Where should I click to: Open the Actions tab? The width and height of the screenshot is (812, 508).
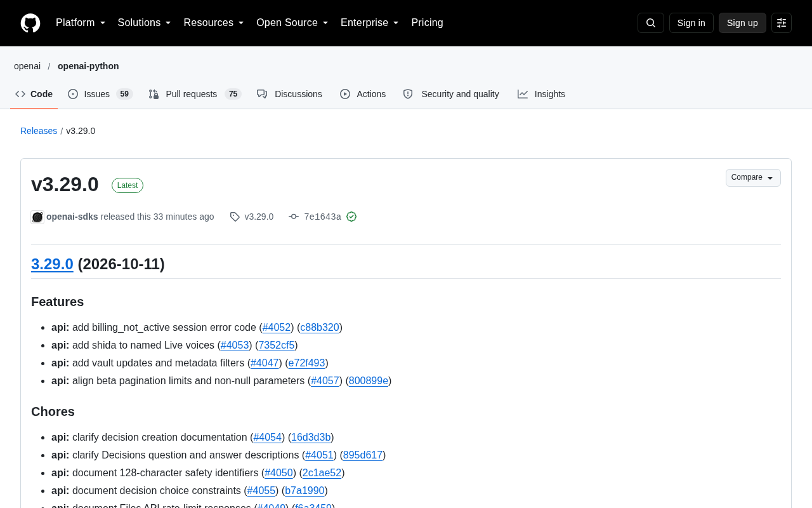tap(363, 94)
